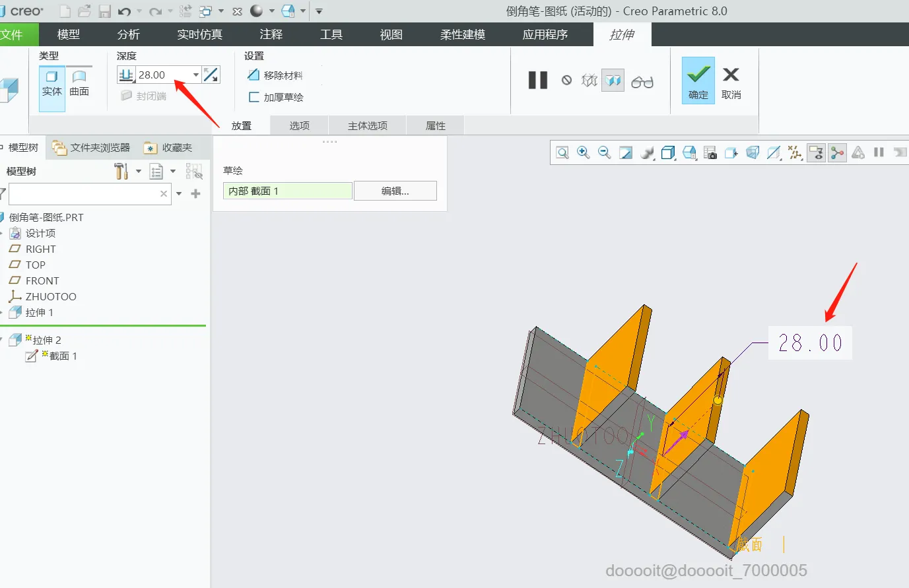Open the depth value dropdown arrow
909x588 pixels.
coord(196,75)
